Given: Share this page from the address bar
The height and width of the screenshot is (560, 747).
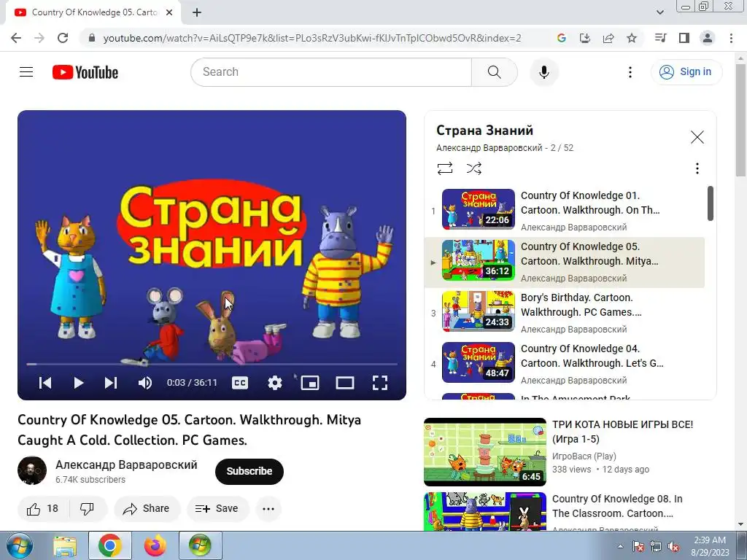Looking at the screenshot, I should pos(608,38).
